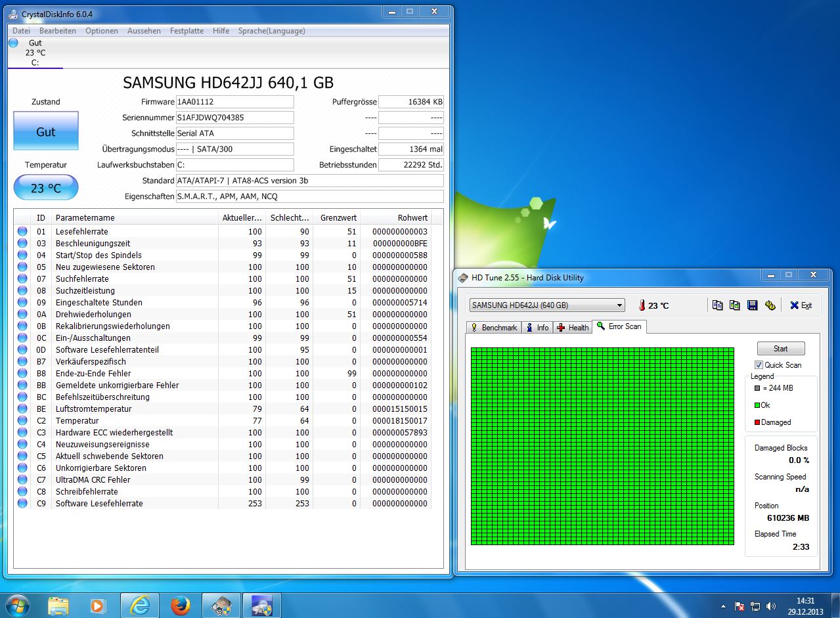Open the Hilfe menu
Image resolution: width=840 pixels, height=618 pixels.
tap(221, 31)
